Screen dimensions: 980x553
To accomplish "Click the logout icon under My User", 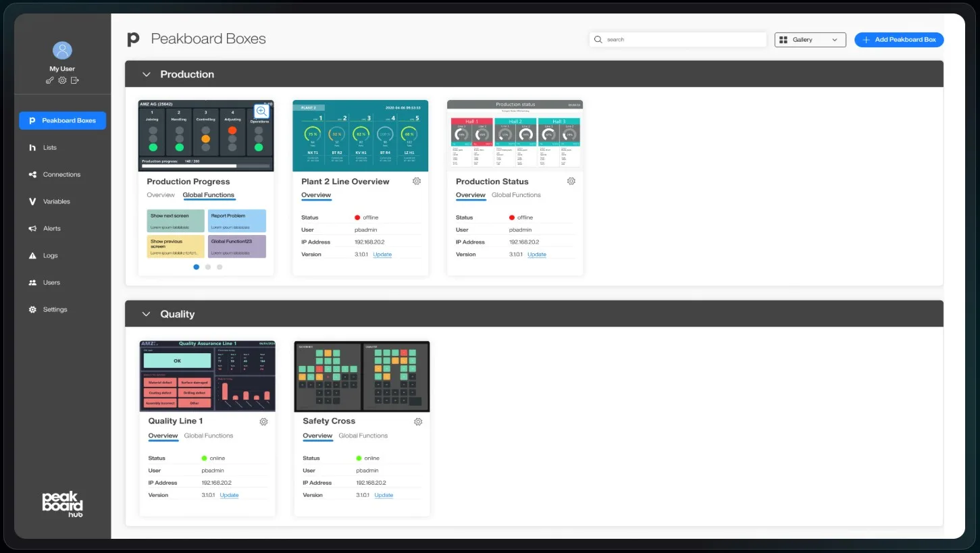I will click(x=75, y=80).
